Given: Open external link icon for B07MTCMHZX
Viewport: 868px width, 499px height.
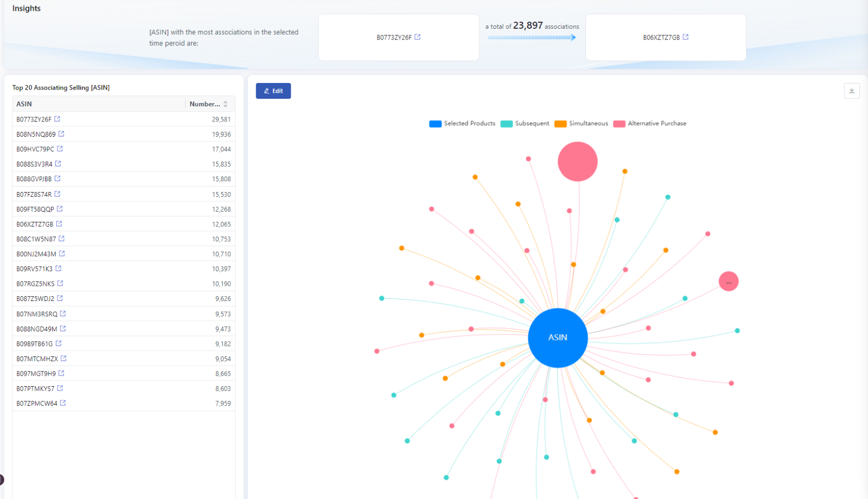Looking at the screenshot, I should click(x=63, y=358).
